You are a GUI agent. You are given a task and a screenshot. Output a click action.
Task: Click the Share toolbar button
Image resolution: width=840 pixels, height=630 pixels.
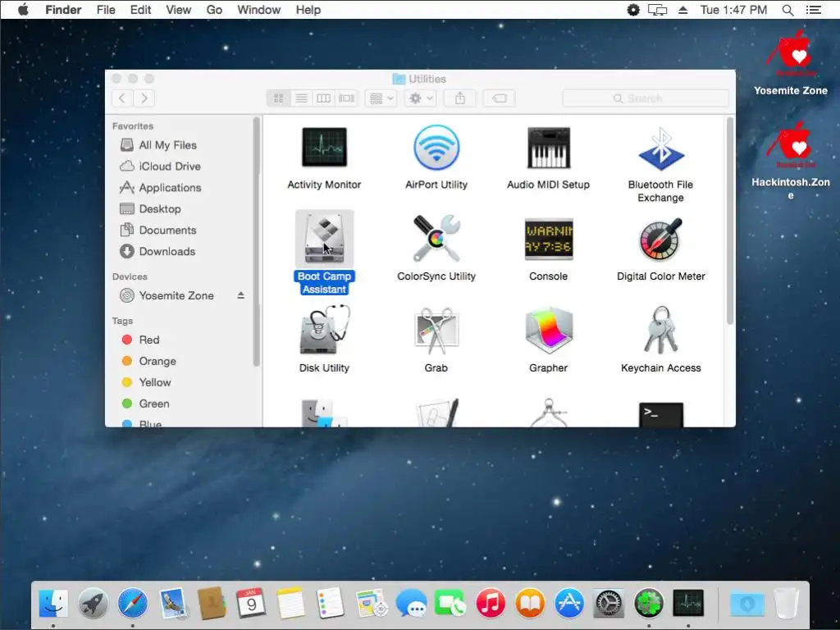[x=459, y=98]
